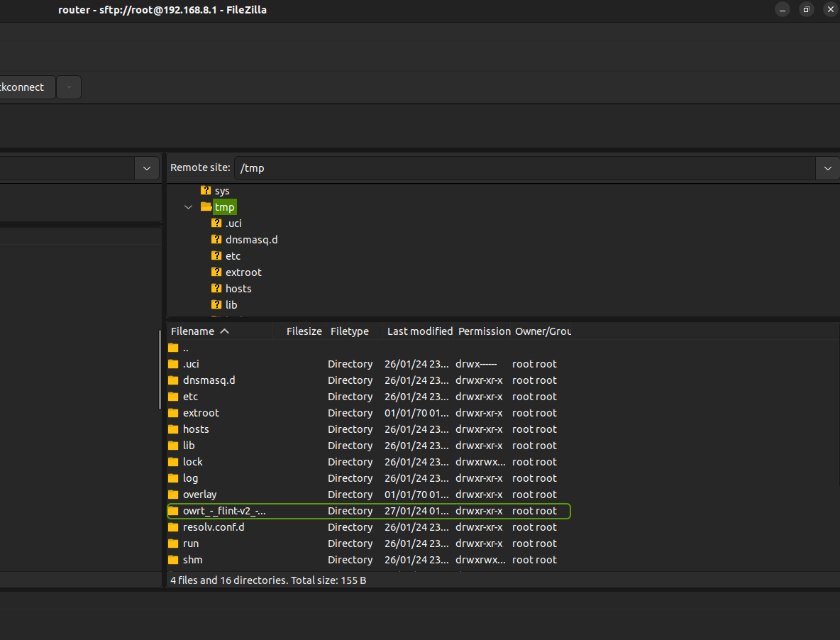The width and height of the screenshot is (840, 640).
Task: Select the owrt_-_flint-v2 folder icon
Action: tap(173, 511)
